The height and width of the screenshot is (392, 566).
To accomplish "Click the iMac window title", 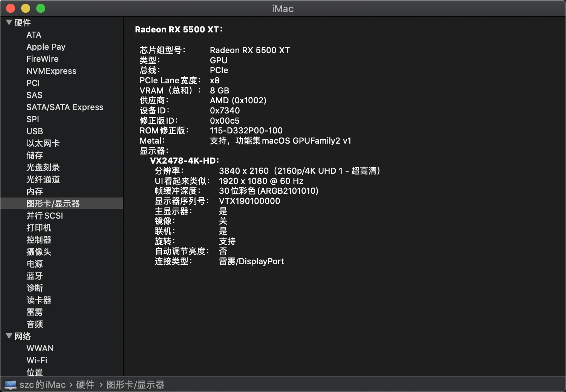I will (283, 9).
